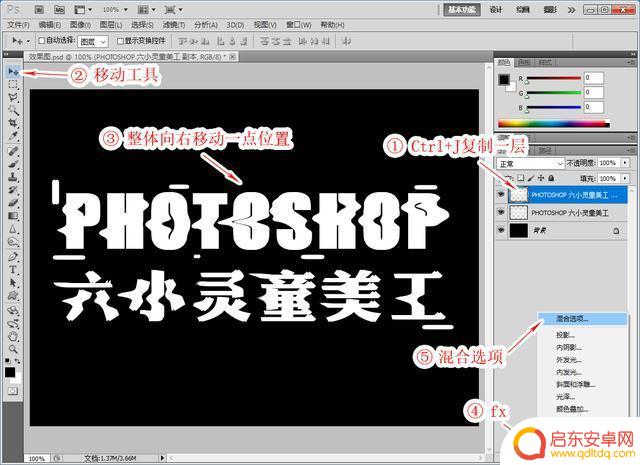Select the 3D Object Rotate tool
The height and width of the screenshot is (465, 640).
tap(13, 310)
